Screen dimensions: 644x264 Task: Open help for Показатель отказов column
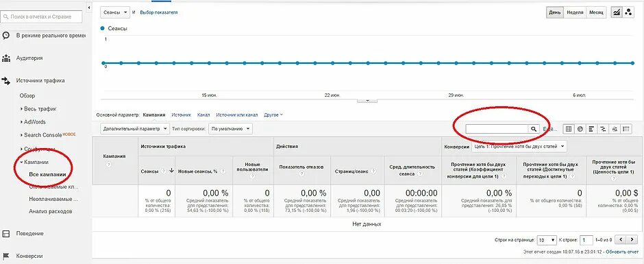point(301,174)
